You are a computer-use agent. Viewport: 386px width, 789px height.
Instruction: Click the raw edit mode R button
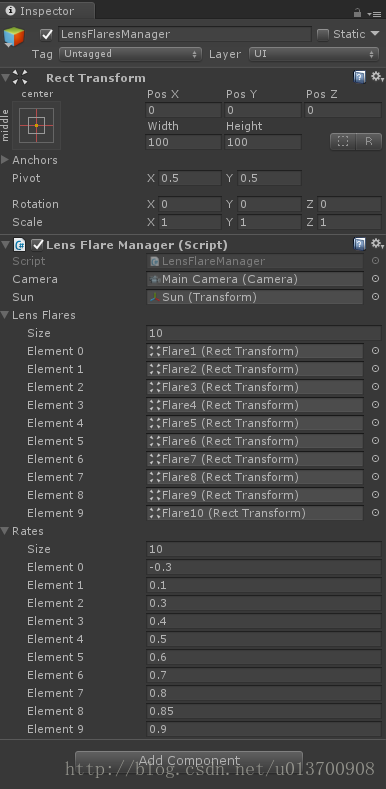[x=369, y=141]
